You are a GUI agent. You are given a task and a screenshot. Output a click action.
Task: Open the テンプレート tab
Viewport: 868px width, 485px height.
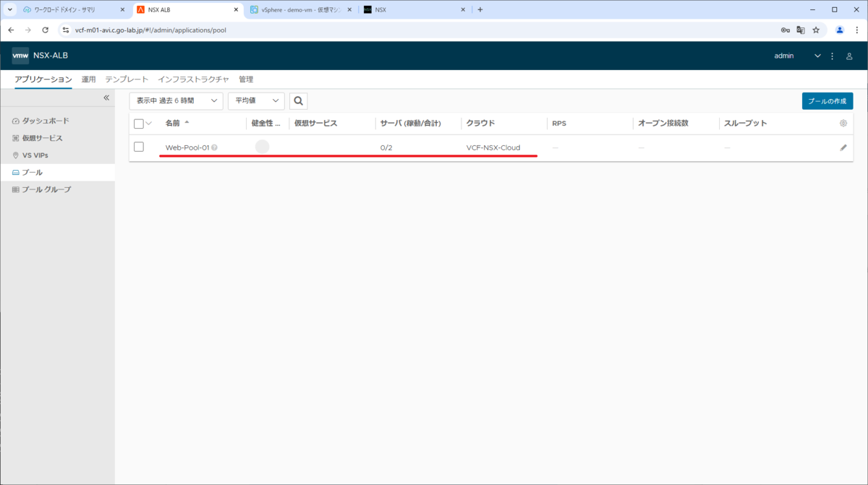(x=127, y=80)
